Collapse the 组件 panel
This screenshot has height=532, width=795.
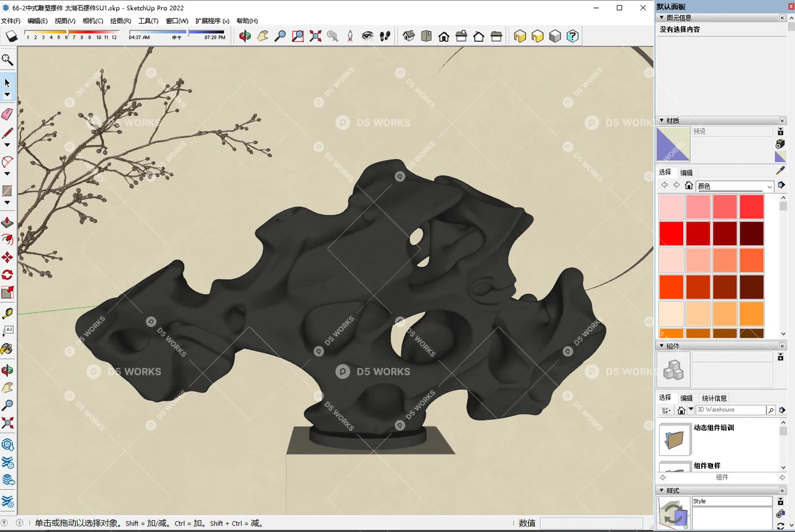(x=662, y=346)
